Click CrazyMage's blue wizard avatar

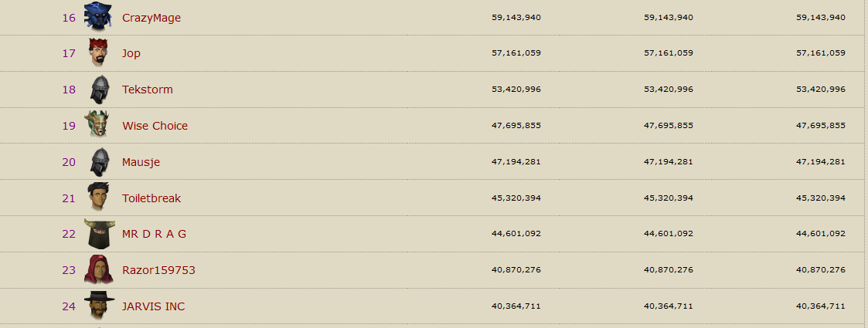[97, 17]
